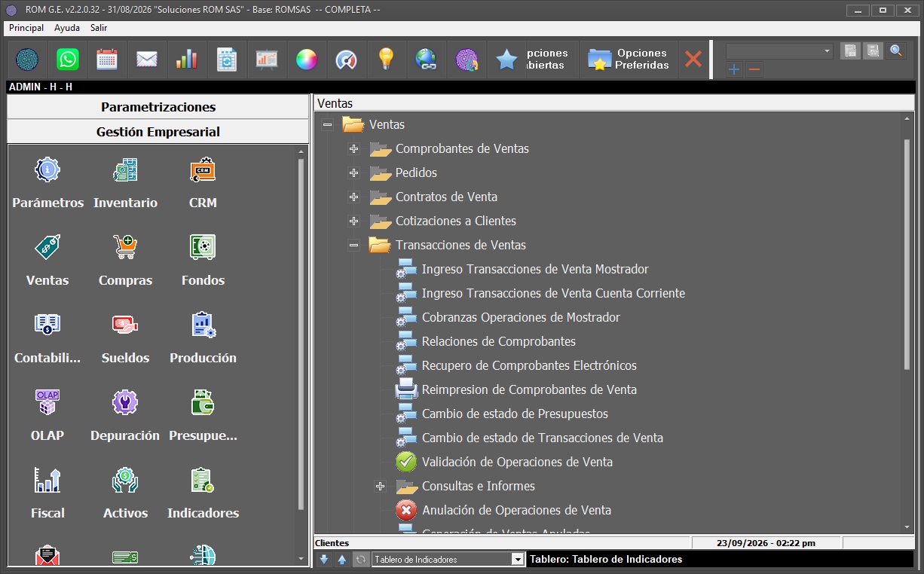Click the light bulb toolbar icon
The width and height of the screenshot is (924, 574).
[387, 60]
